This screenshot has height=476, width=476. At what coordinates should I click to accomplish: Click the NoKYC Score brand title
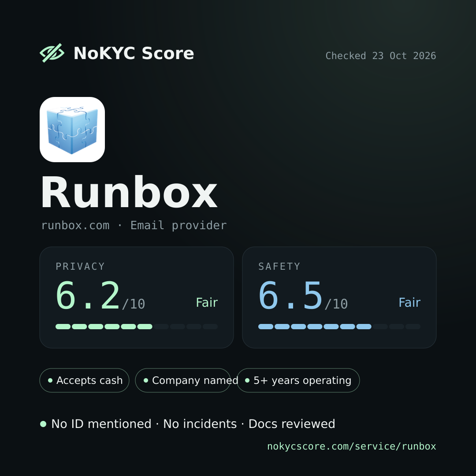tap(134, 53)
